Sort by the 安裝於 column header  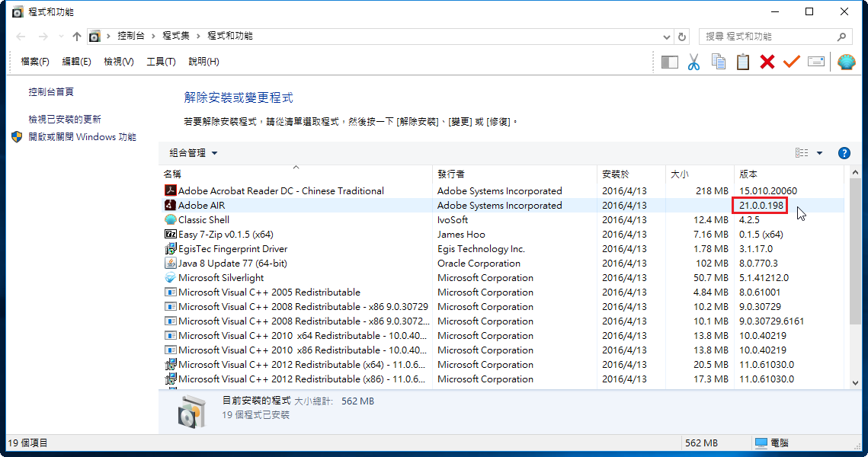pyautogui.click(x=631, y=174)
